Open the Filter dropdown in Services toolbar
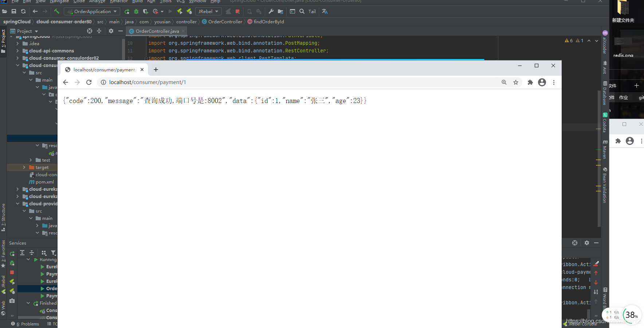644x328 pixels. click(54, 253)
